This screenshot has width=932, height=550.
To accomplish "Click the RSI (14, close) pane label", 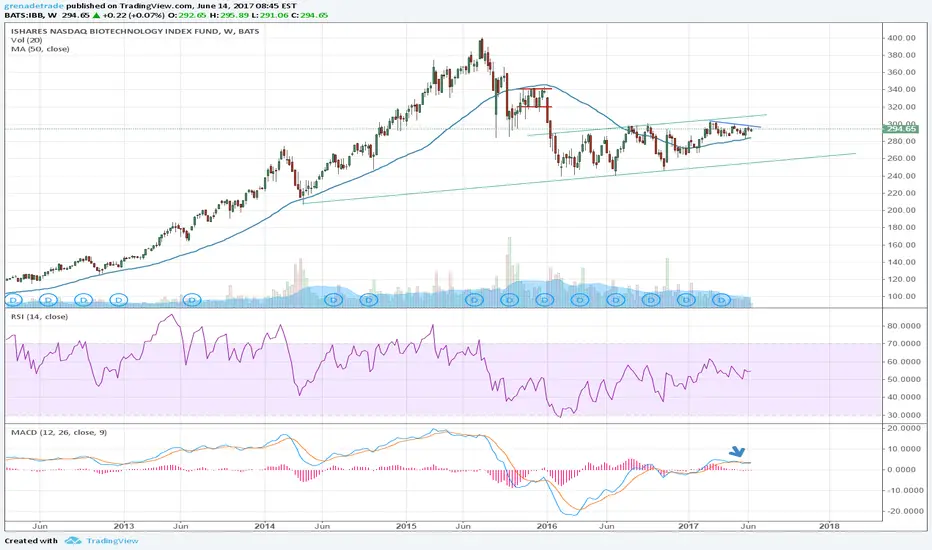I will click(x=39, y=316).
